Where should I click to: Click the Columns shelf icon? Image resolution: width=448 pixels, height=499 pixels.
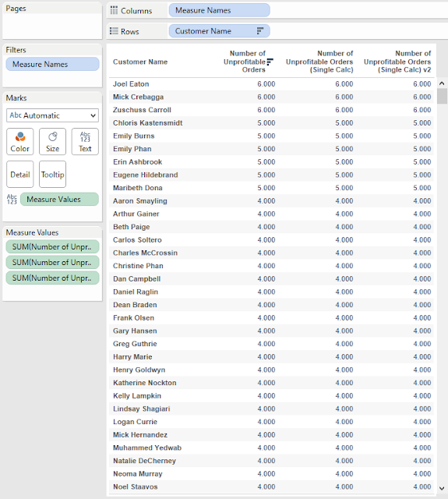coord(114,10)
